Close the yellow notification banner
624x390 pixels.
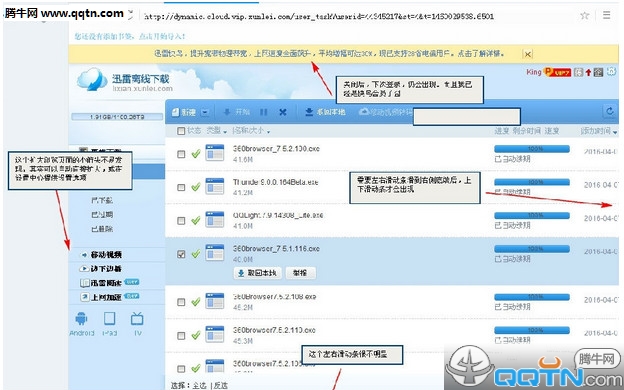pos(527,54)
